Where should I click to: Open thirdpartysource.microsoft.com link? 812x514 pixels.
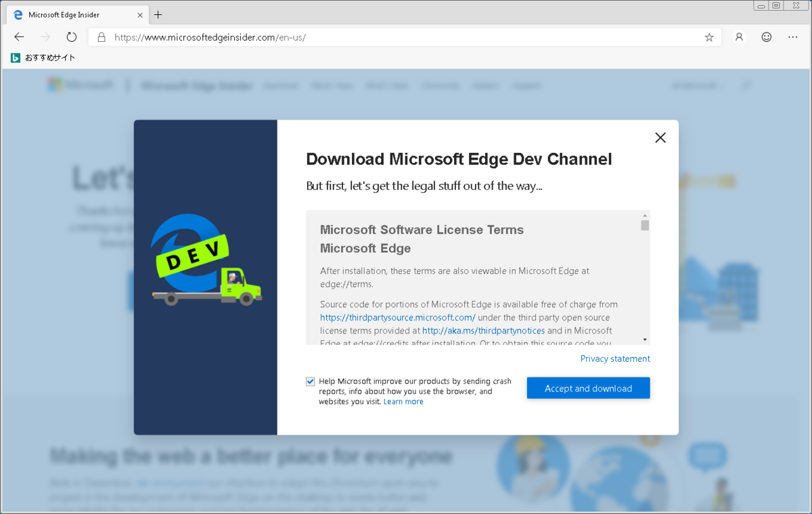pyautogui.click(x=398, y=317)
